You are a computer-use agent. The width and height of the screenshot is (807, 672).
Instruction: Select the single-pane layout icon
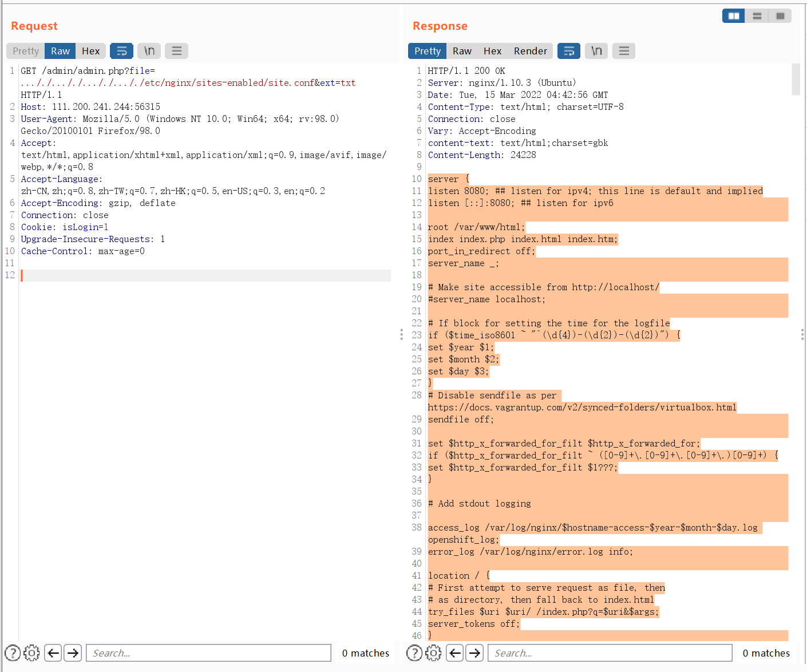click(x=780, y=15)
